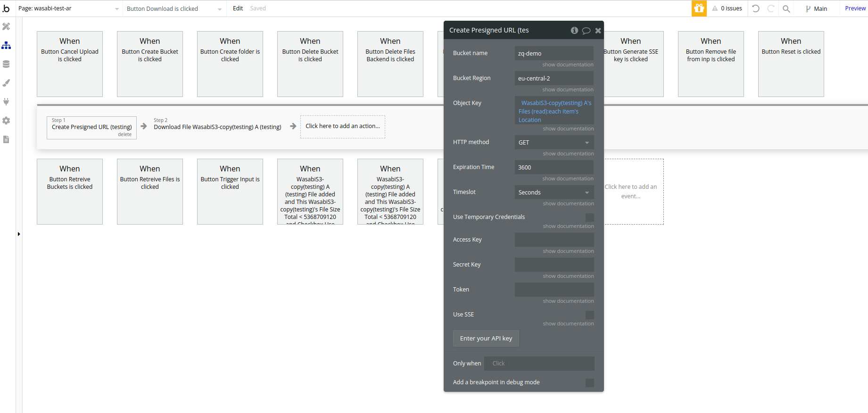Screen dimensions: 868x413
Task: Select Step 1 Create Presigned URL action
Action: (x=91, y=128)
